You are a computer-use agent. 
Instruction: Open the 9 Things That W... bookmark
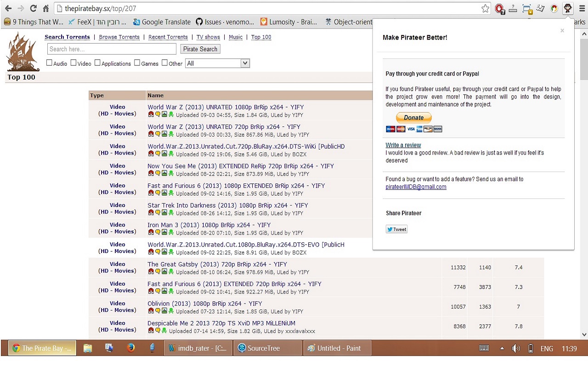33,22
